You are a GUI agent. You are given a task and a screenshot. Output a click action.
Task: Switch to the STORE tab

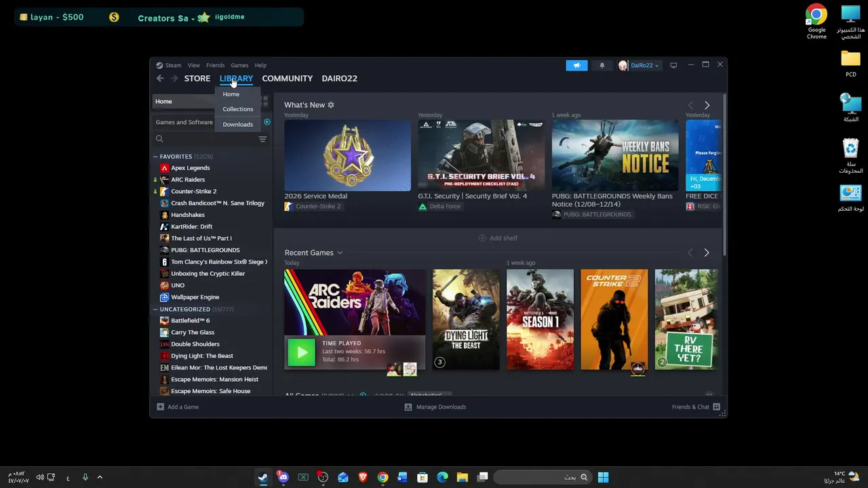pyautogui.click(x=197, y=79)
